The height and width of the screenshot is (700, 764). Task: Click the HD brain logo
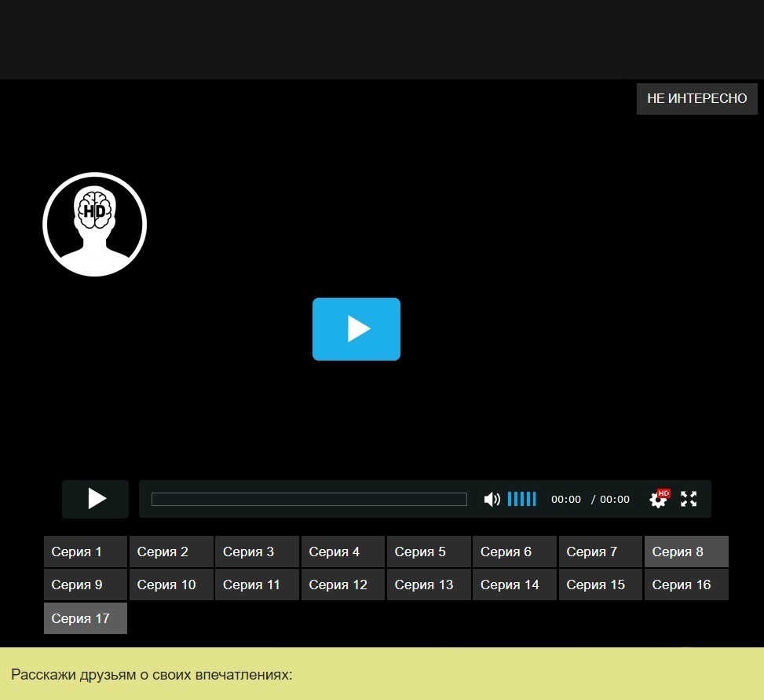(94, 225)
